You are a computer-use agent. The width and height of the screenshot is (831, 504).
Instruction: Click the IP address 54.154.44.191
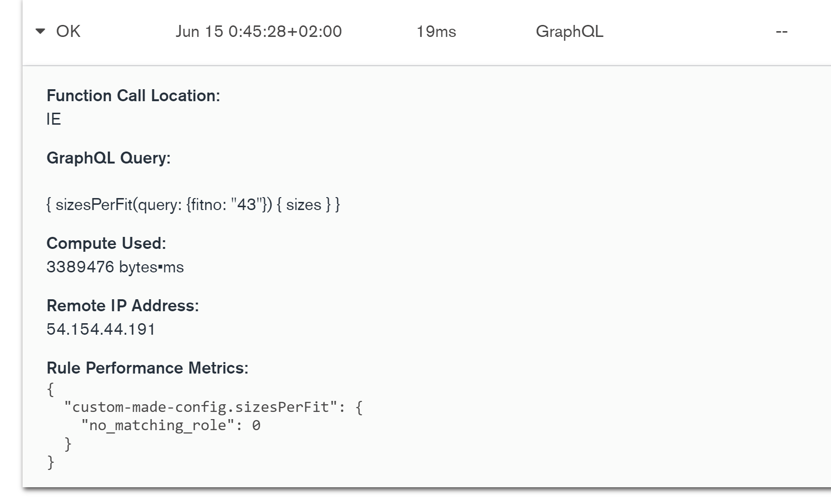coord(101,329)
